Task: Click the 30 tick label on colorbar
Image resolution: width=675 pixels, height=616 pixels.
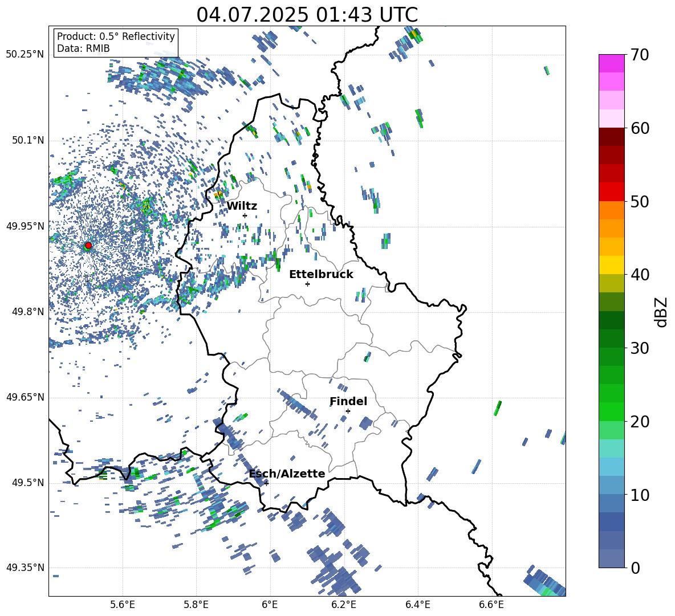Action: 639,348
